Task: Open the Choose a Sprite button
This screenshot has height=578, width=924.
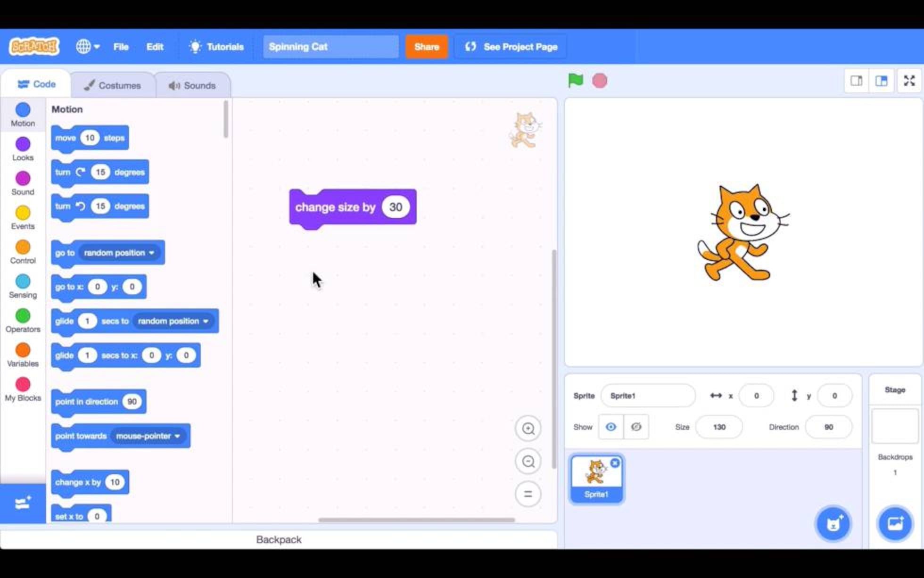Action: pos(833,523)
